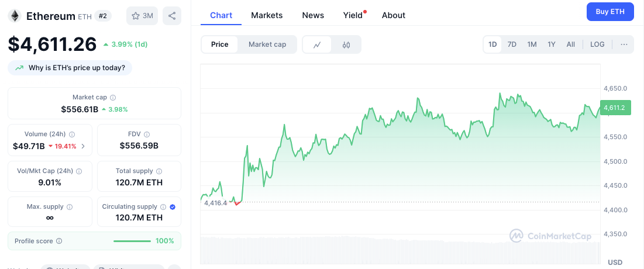Click the share icon next to Ethereum
The width and height of the screenshot is (644, 269).
(x=172, y=16)
